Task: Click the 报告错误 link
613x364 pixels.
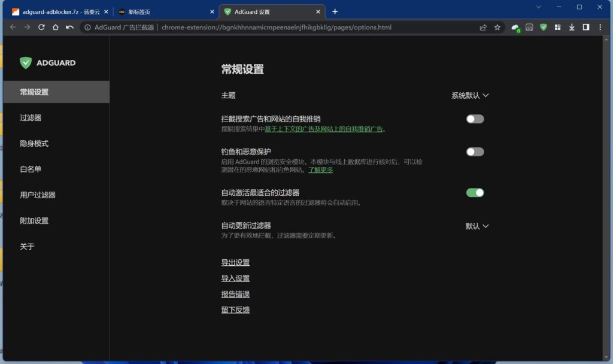Action: pyautogui.click(x=235, y=294)
